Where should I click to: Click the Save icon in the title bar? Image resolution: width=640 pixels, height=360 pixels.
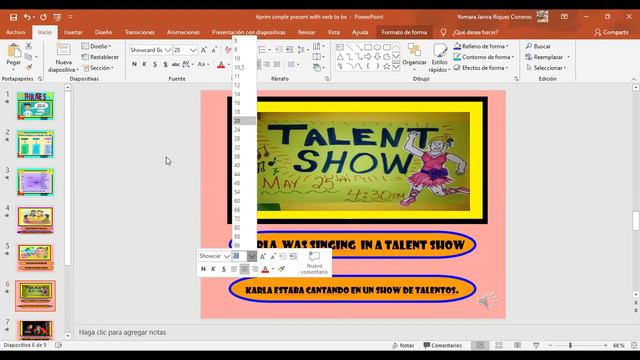click(13, 17)
